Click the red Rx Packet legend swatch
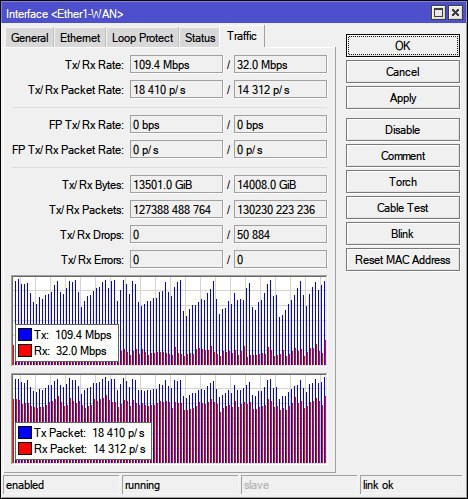 (25, 449)
